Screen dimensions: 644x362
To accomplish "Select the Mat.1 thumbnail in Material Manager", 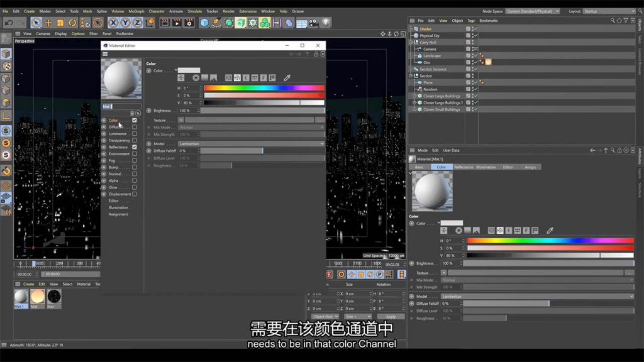I will (21, 297).
